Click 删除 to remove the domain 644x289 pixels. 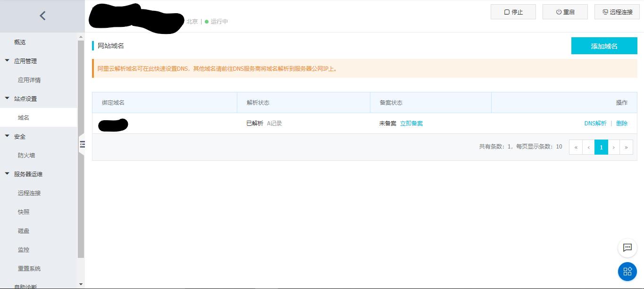pos(622,123)
